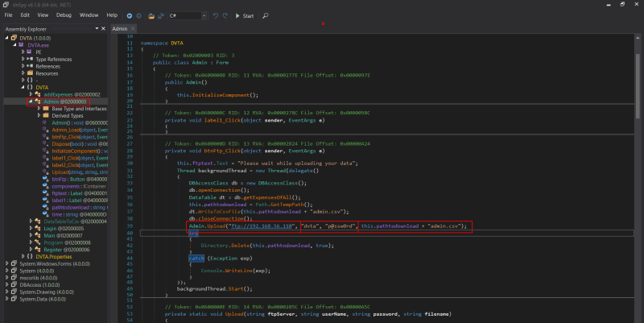Select the btnFtp_Click method item
The width and height of the screenshot is (644, 323).
pos(79,137)
